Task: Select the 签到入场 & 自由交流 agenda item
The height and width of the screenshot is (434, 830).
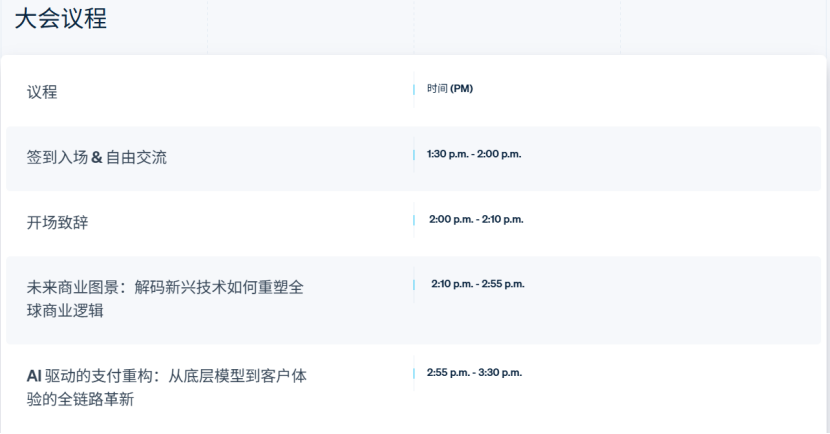Action: click(97, 157)
